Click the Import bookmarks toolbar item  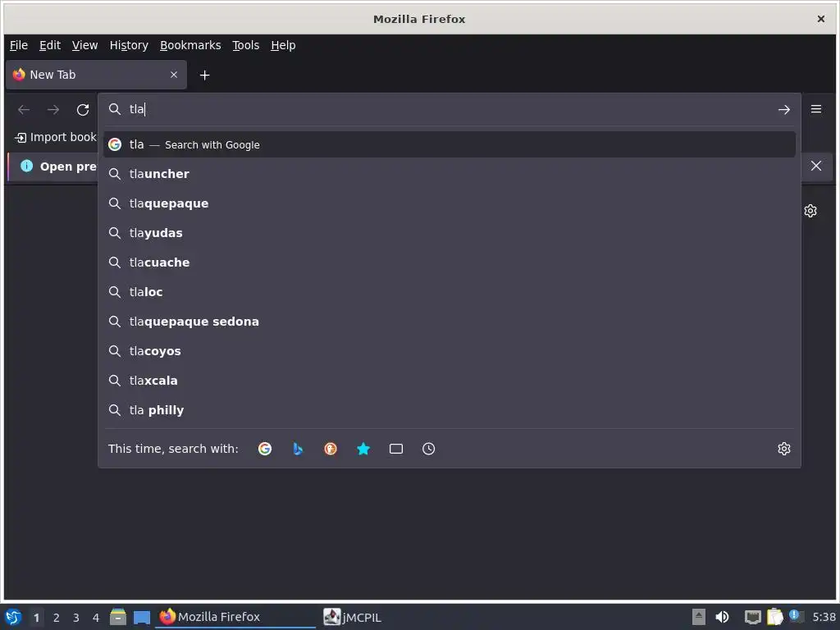pos(55,137)
